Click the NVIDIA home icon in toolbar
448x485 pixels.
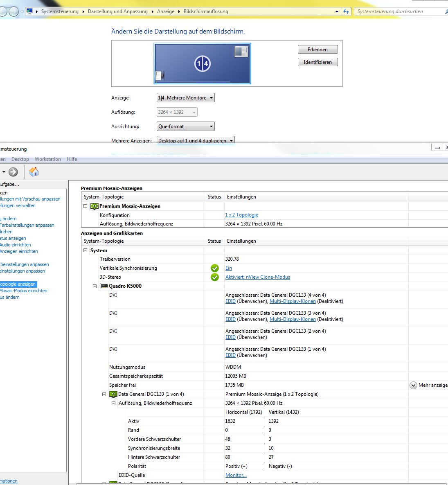[34, 171]
